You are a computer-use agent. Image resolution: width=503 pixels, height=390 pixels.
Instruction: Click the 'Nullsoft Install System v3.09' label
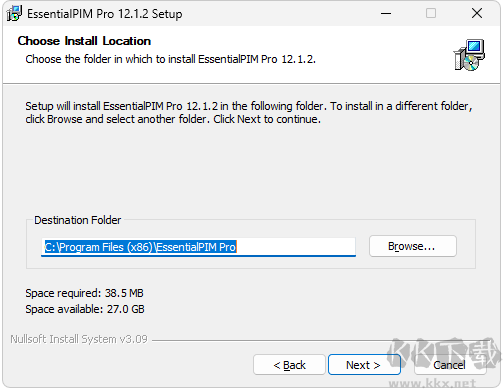79,339
